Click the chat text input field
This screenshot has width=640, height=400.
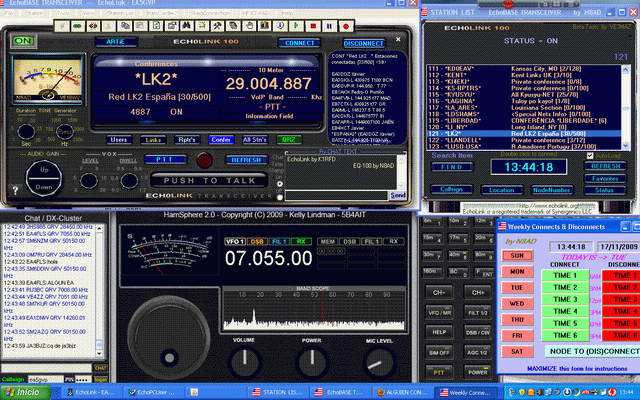[336, 196]
